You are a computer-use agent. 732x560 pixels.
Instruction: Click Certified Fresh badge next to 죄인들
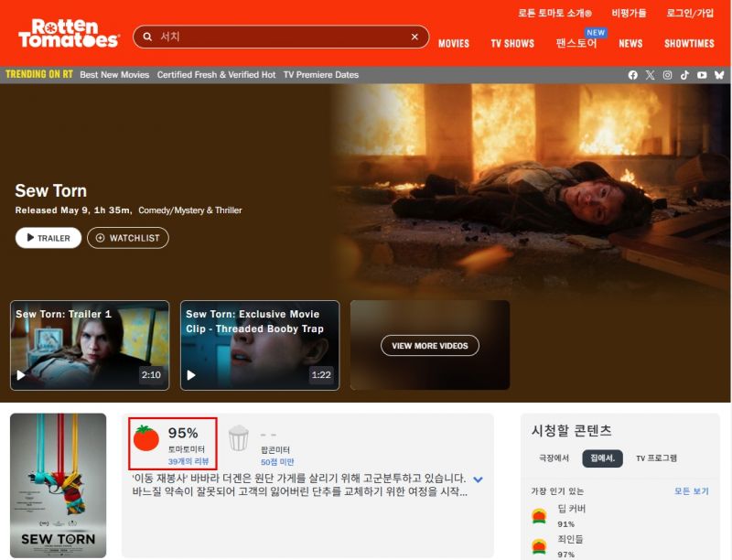click(x=539, y=546)
